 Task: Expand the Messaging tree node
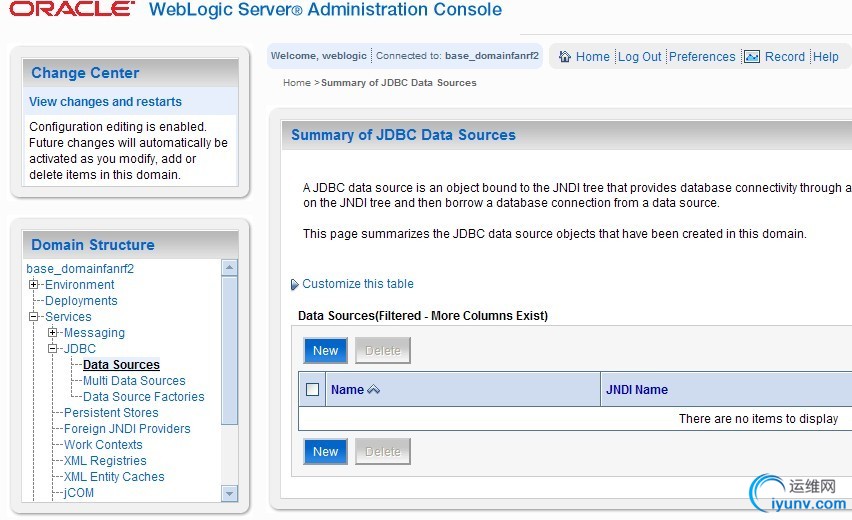pyautogui.click(x=53, y=333)
